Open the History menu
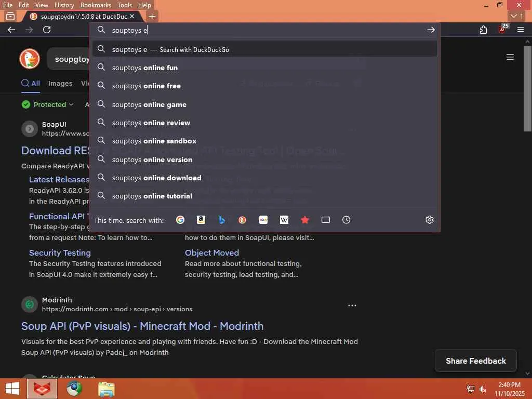This screenshot has height=399, width=532. pos(64,5)
